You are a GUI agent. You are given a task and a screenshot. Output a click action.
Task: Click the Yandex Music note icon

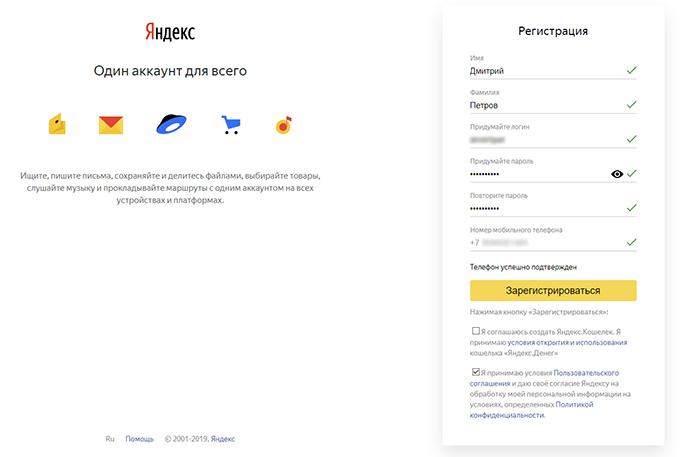click(283, 125)
